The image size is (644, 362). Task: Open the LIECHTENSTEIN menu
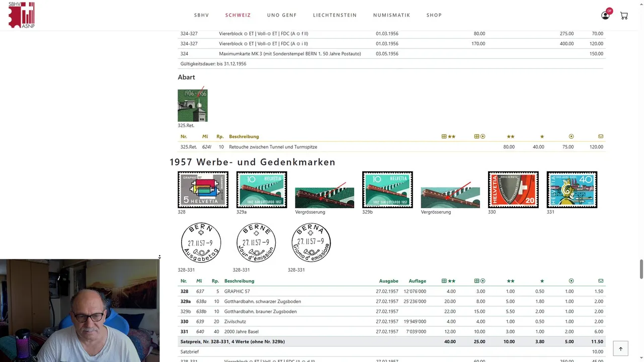tap(335, 15)
